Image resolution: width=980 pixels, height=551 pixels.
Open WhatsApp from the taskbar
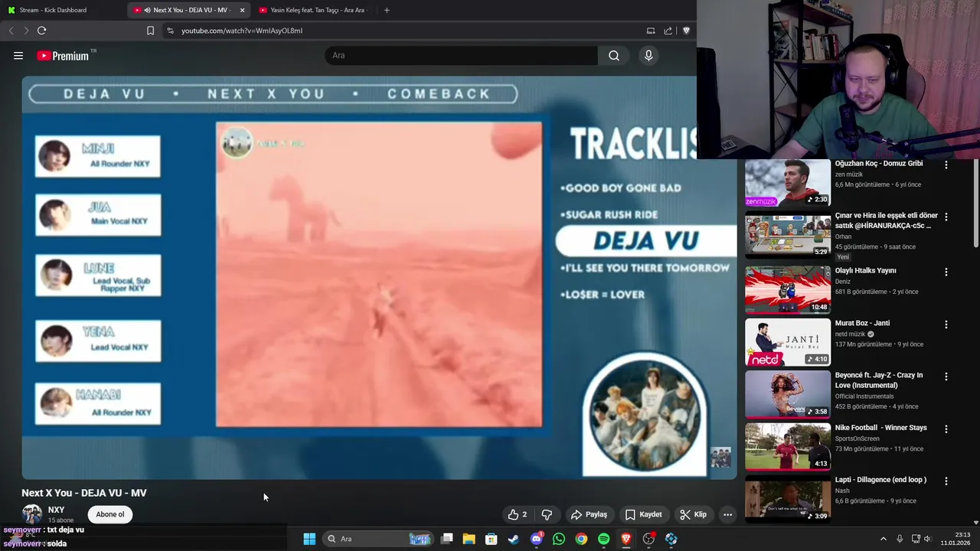(x=559, y=539)
